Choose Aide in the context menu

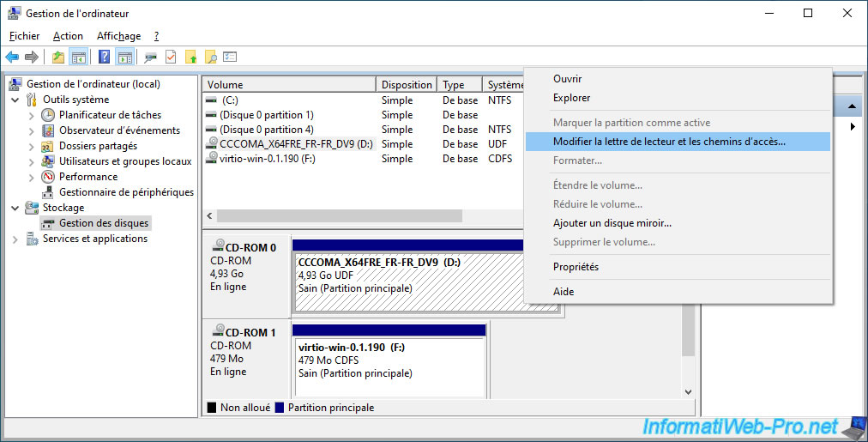(x=678, y=291)
